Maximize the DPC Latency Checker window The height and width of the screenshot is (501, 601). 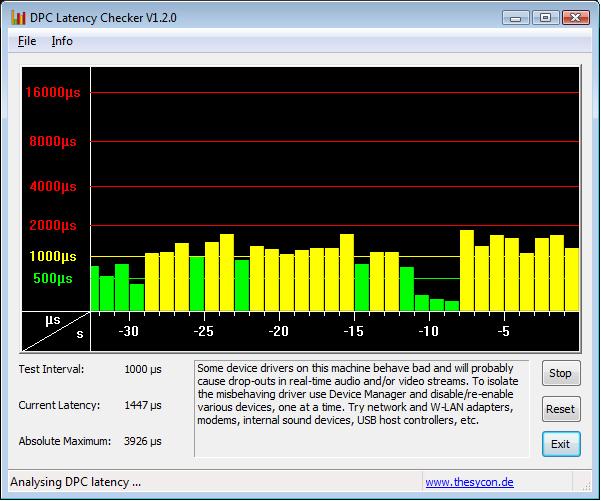pos(545,18)
